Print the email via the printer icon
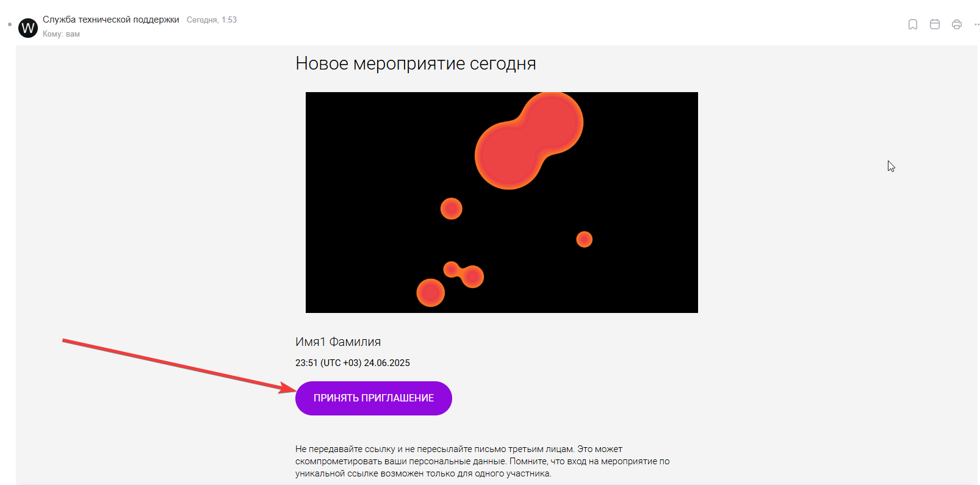The width and height of the screenshot is (980, 485). point(957,24)
